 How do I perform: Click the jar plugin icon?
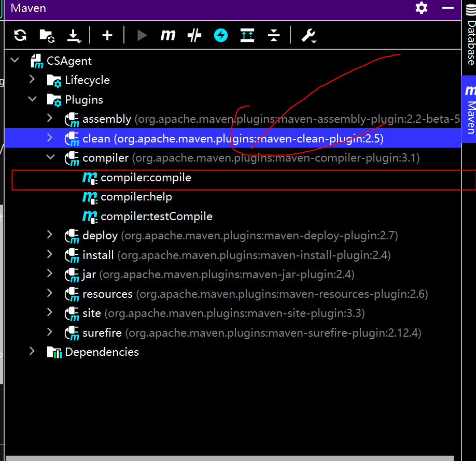[x=72, y=275]
